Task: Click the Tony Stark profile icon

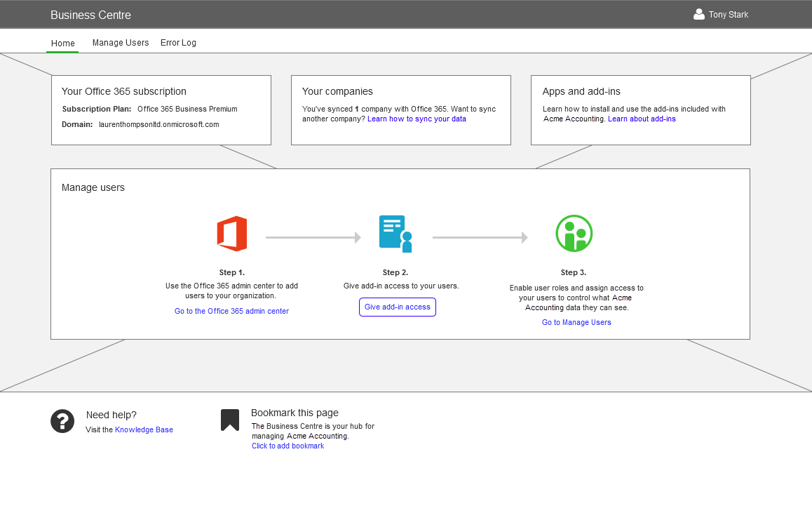Action: (698, 14)
